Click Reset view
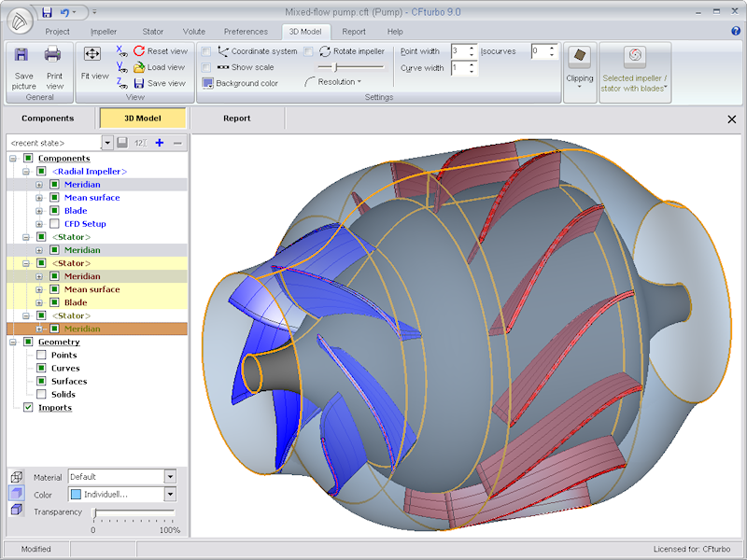The width and height of the screenshot is (747, 560). [161, 51]
